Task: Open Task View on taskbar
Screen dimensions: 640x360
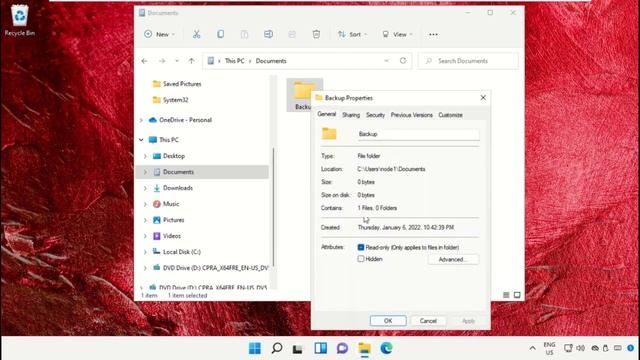Action: tap(298, 348)
